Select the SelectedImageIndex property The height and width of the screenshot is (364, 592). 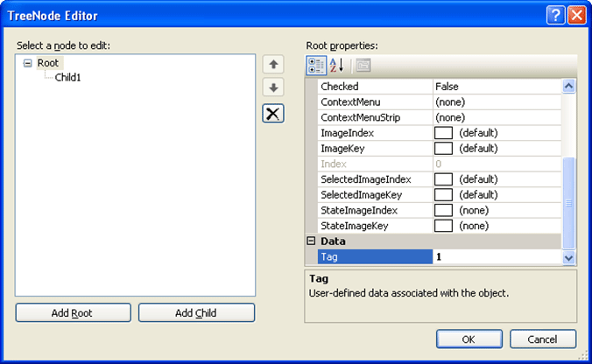click(x=375, y=179)
